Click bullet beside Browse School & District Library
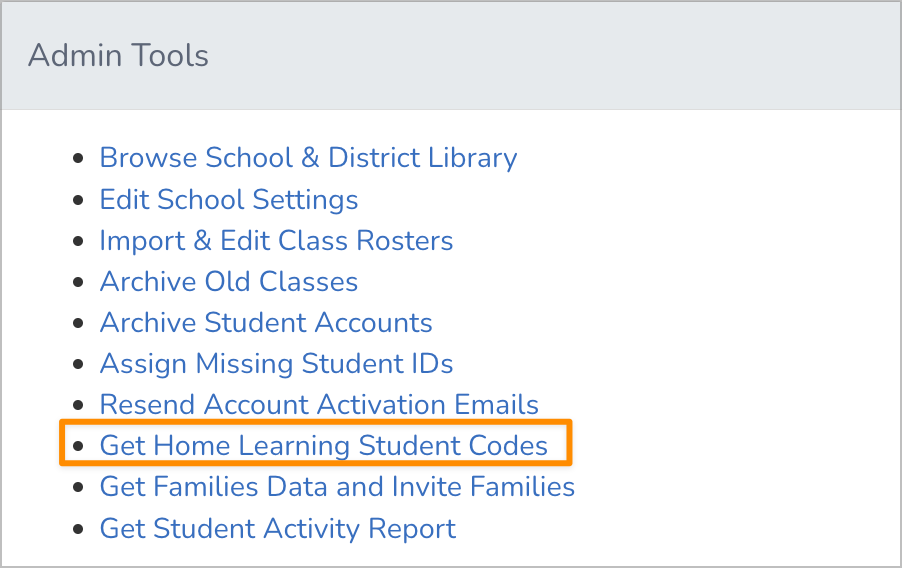This screenshot has width=902, height=568. (78, 159)
